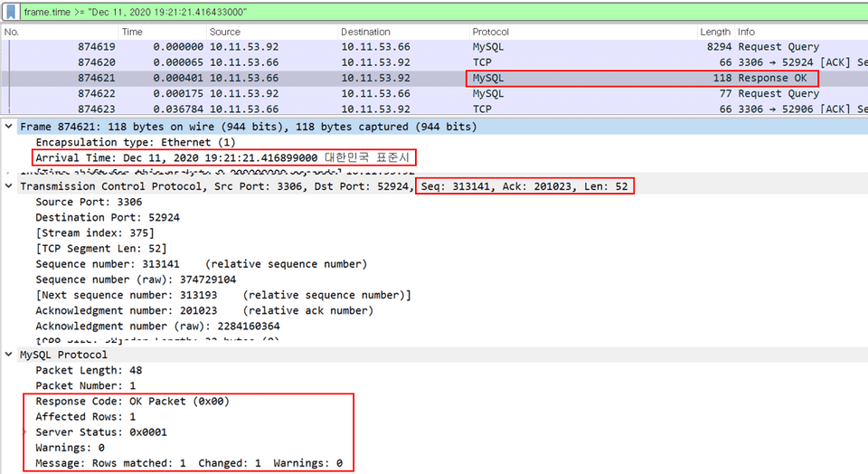Viewport: 868px width, 474px height.
Task: Collapse the Frame 874621 tree section
Action: (x=9, y=127)
